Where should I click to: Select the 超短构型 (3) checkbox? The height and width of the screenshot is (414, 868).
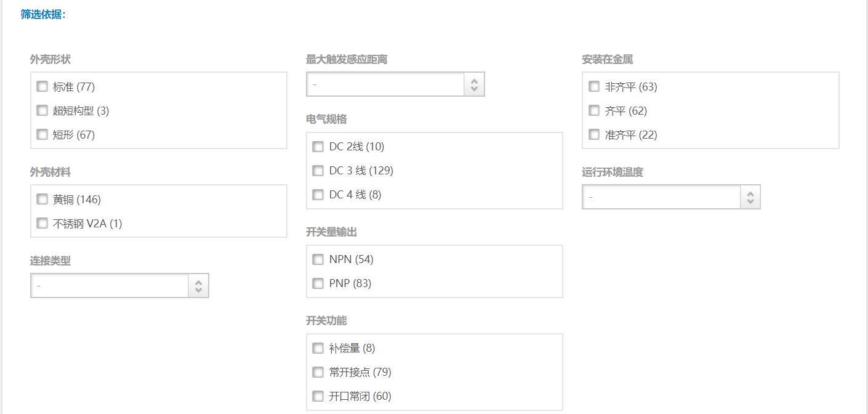pyautogui.click(x=42, y=110)
